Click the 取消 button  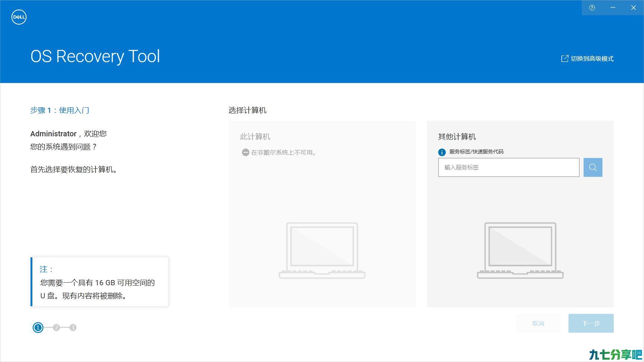tap(538, 323)
